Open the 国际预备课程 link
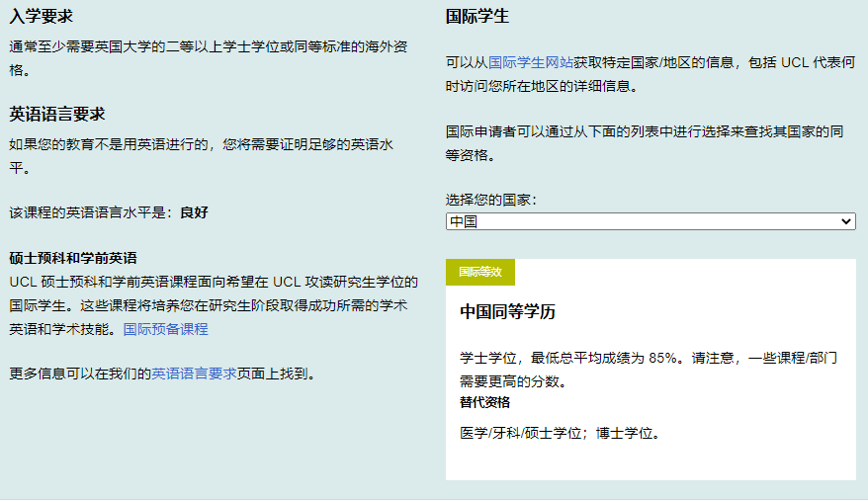The width and height of the screenshot is (868, 500). click(165, 329)
